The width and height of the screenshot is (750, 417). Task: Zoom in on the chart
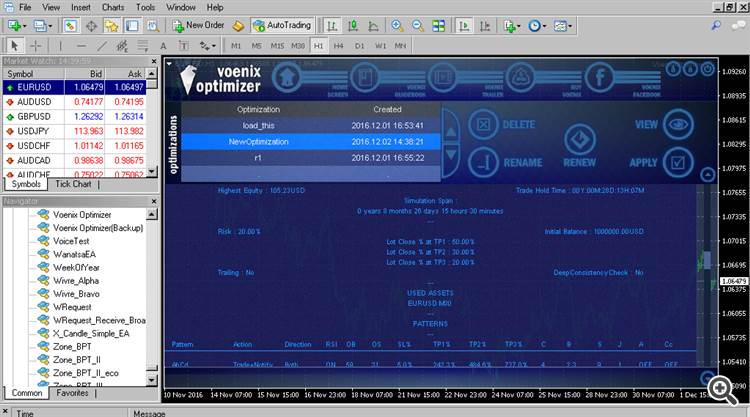(x=397, y=26)
